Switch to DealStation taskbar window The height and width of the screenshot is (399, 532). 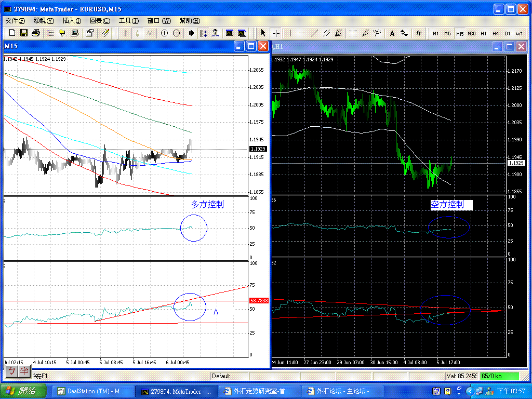pos(92,391)
